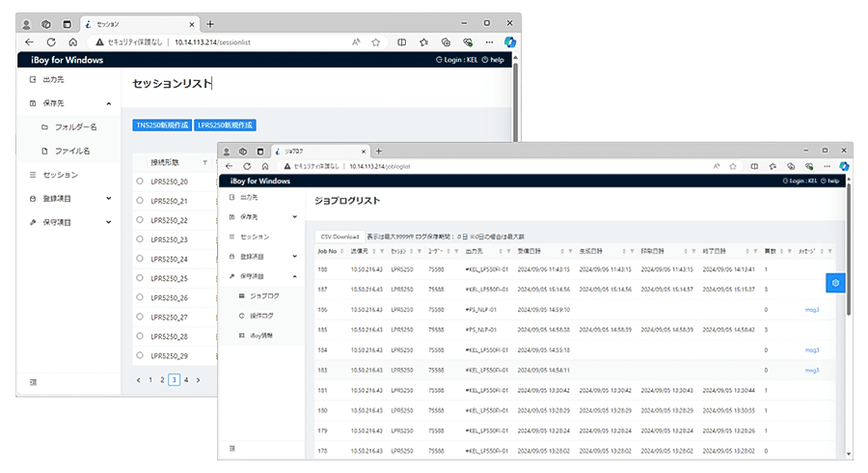Expand 登録項目 in session list sidebar
The height and width of the screenshot is (473, 868).
[108, 199]
